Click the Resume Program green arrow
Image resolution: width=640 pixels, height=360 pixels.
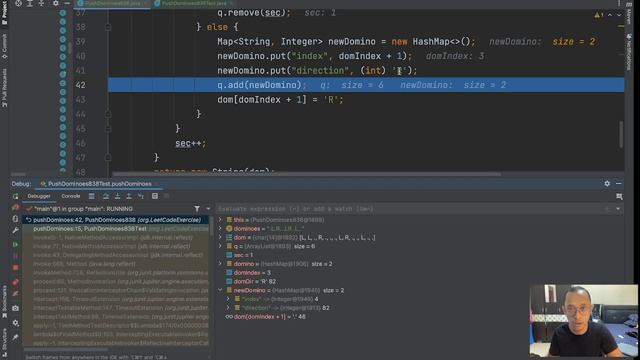(x=16, y=244)
